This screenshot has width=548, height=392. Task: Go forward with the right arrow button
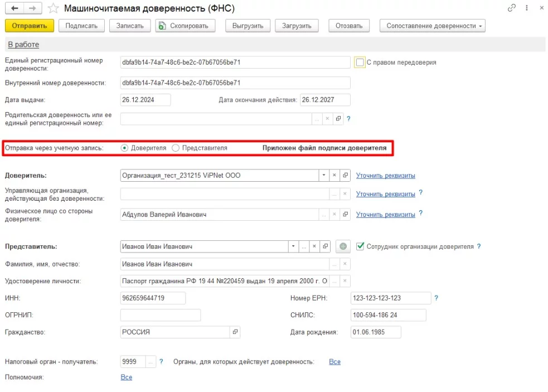(x=32, y=8)
